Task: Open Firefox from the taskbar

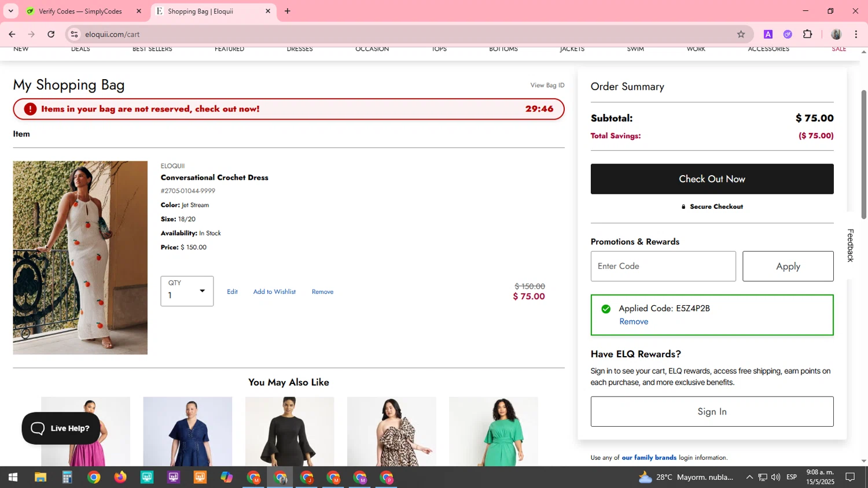Action: tap(120, 478)
